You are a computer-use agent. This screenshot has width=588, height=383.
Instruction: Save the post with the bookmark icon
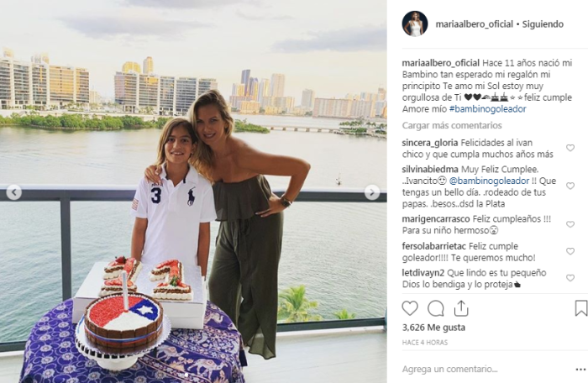pyautogui.click(x=581, y=308)
